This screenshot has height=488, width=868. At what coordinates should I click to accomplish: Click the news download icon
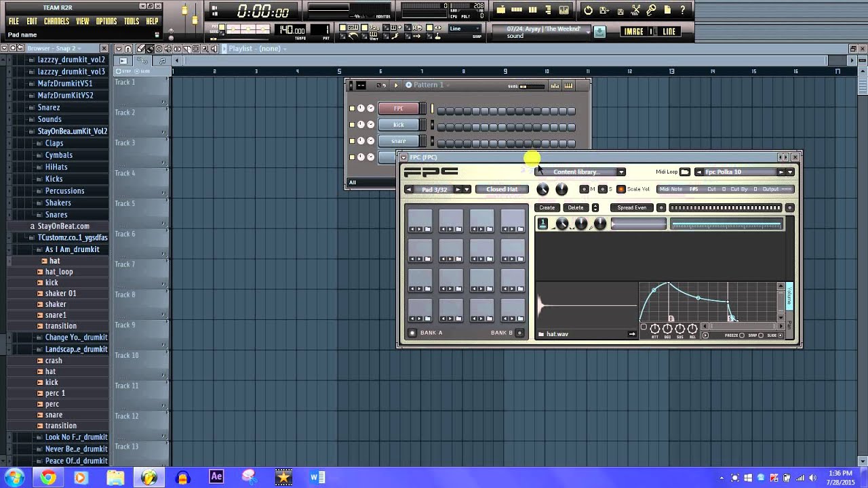pos(599,31)
